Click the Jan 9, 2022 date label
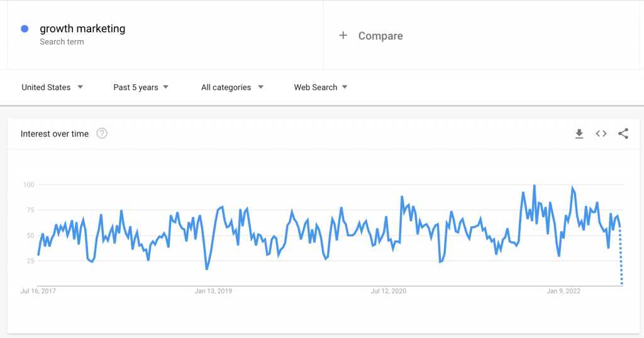Screen dimensions: 644x338 (563, 291)
